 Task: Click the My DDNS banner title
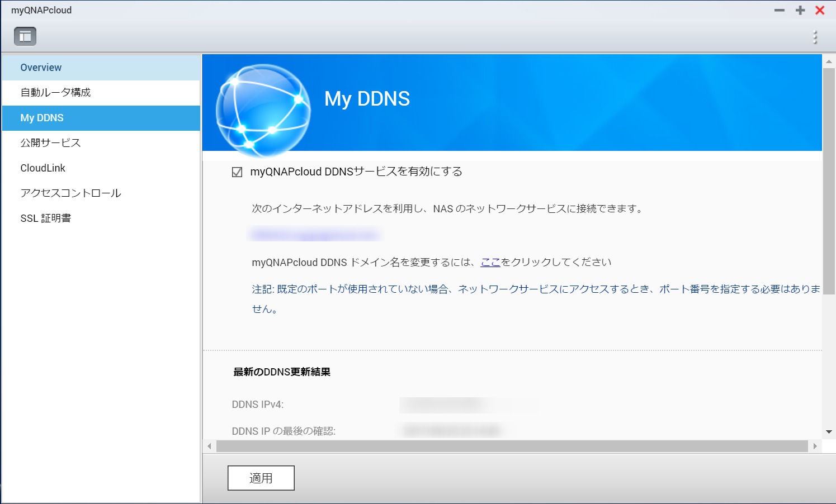(x=367, y=99)
